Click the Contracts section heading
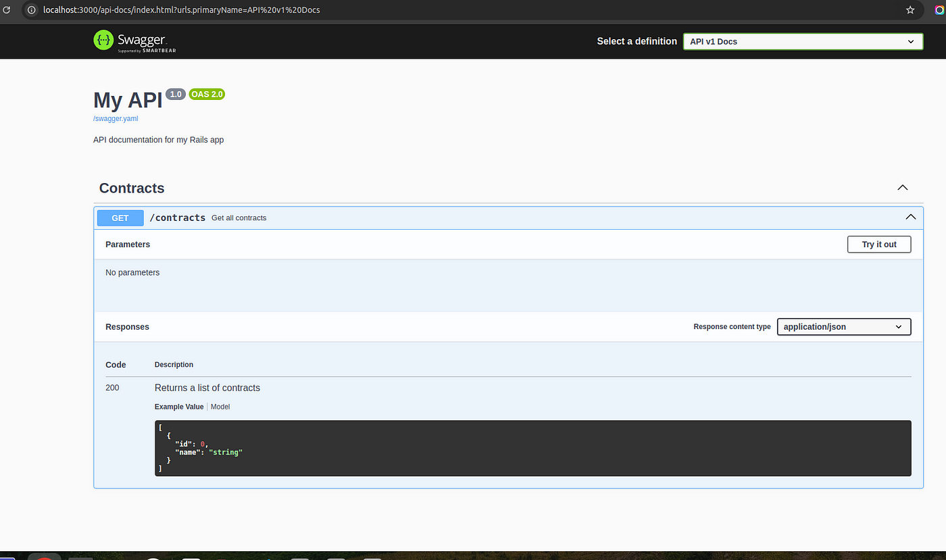 132,188
